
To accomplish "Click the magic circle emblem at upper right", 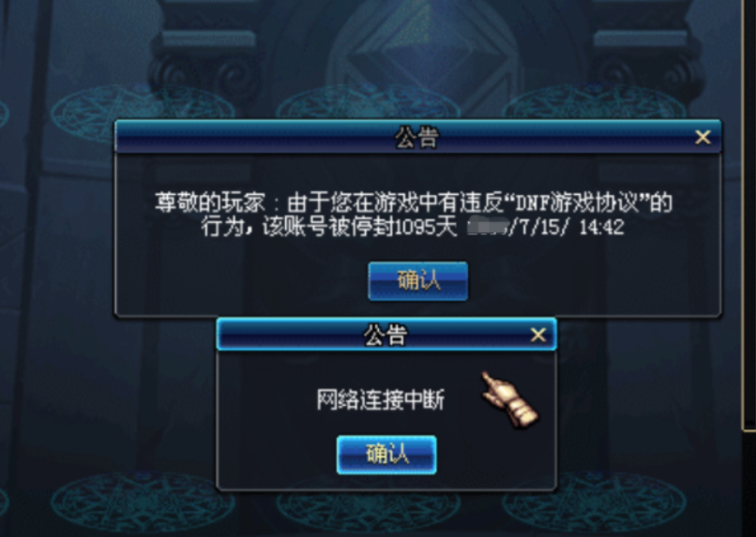I will [x=594, y=103].
